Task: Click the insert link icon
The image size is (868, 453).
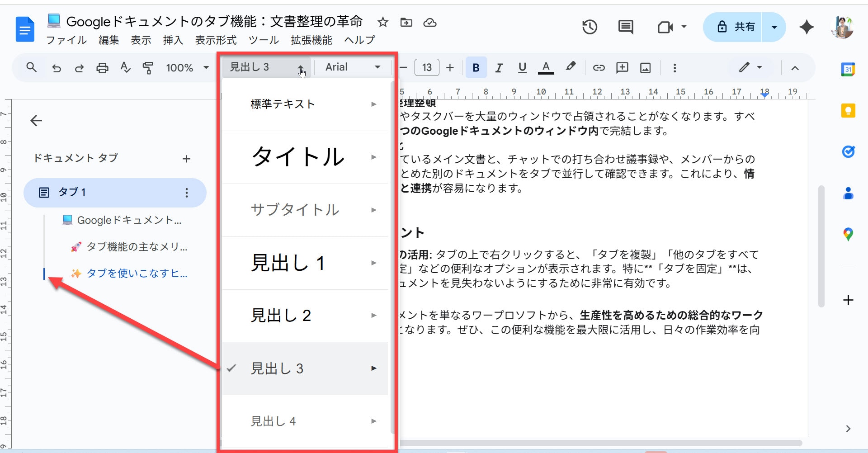Action: click(x=599, y=68)
